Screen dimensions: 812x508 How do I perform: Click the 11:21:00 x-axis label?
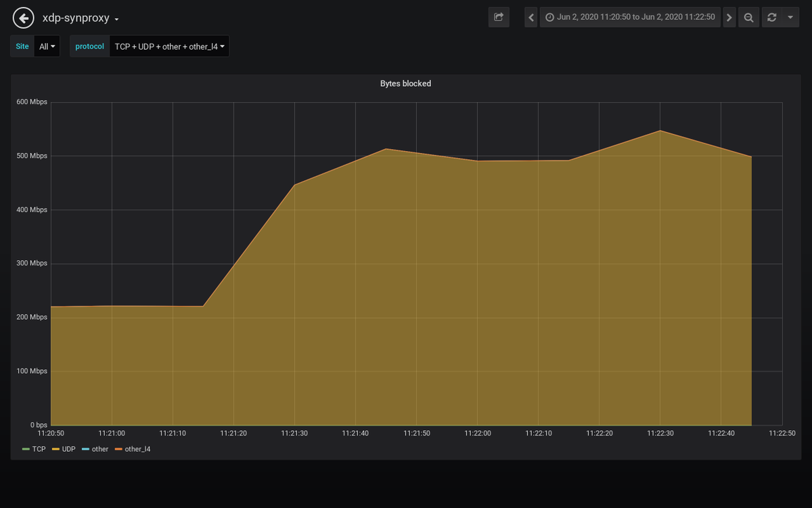click(x=112, y=433)
